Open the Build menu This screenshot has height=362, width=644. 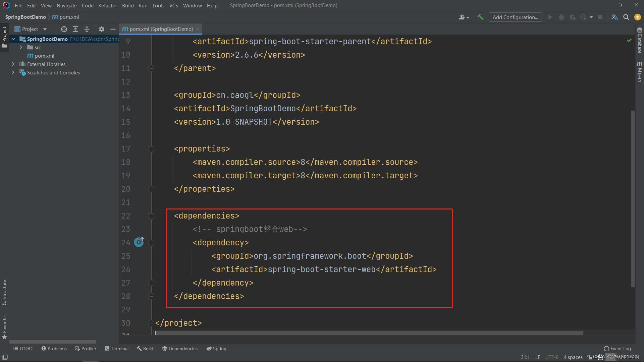[x=128, y=5]
